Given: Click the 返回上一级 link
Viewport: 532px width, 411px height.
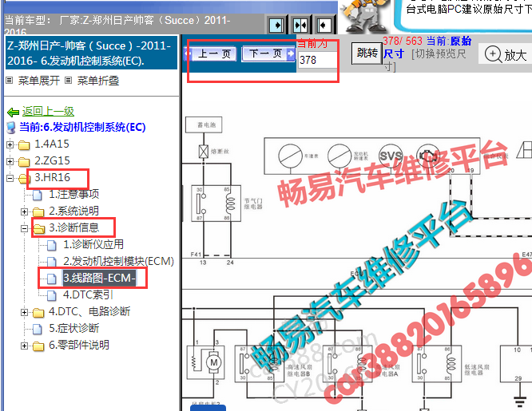Looking at the screenshot, I should 48,111.
